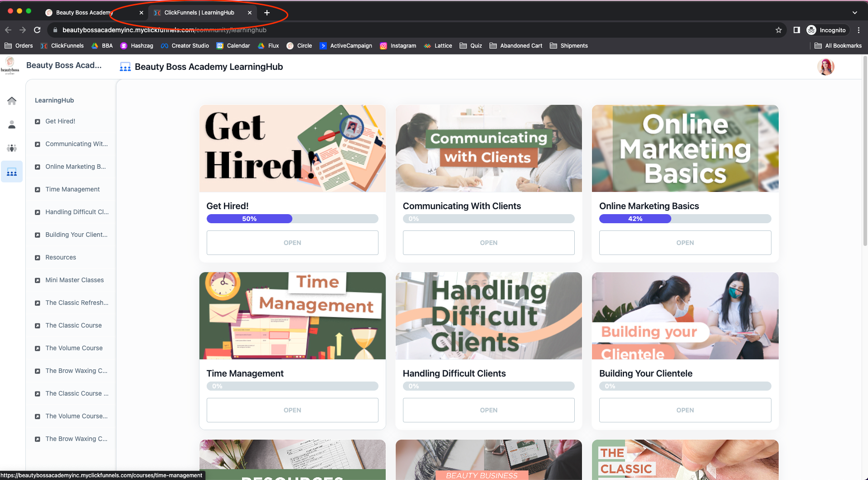868x480 pixels.
Task: Select Handling Difficult Cl... in sidebar
Action: click(x=77, y=212)
